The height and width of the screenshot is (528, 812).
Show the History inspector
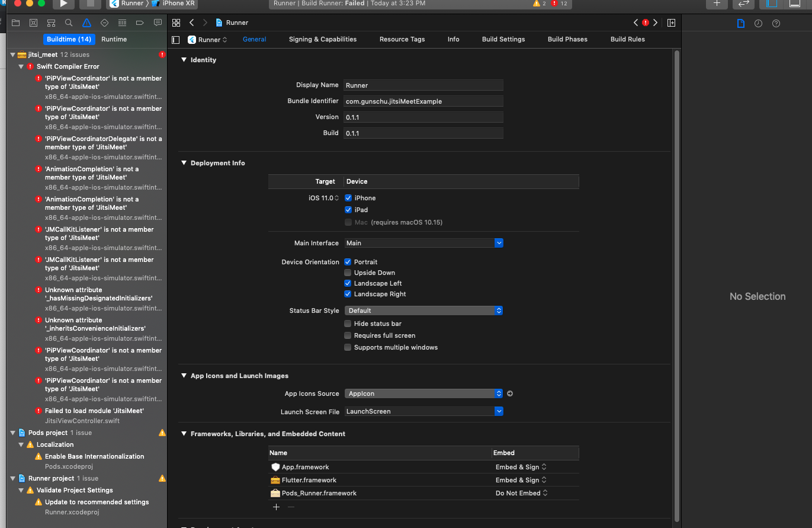point(758,23)
